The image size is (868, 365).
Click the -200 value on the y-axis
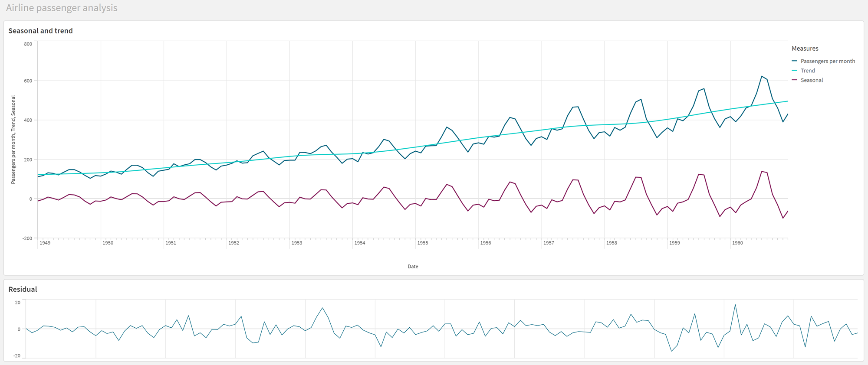pyautogui.click(x=27, y=238)
